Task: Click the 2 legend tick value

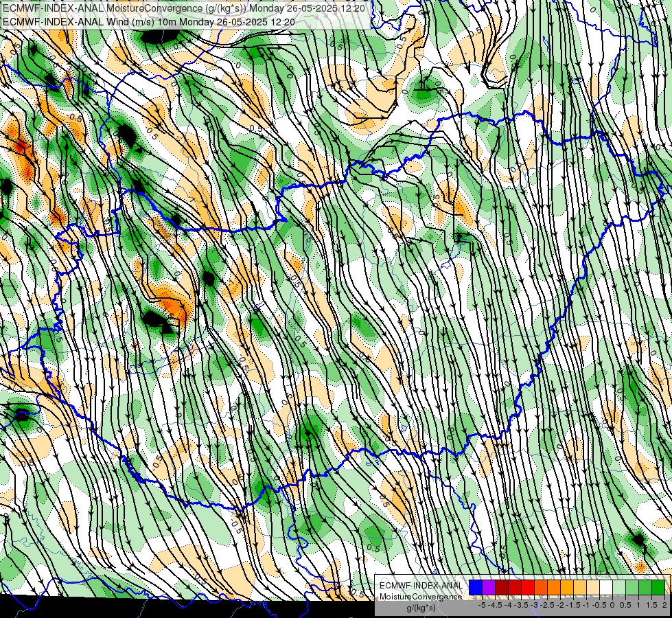Action: [x=664, y=605]
